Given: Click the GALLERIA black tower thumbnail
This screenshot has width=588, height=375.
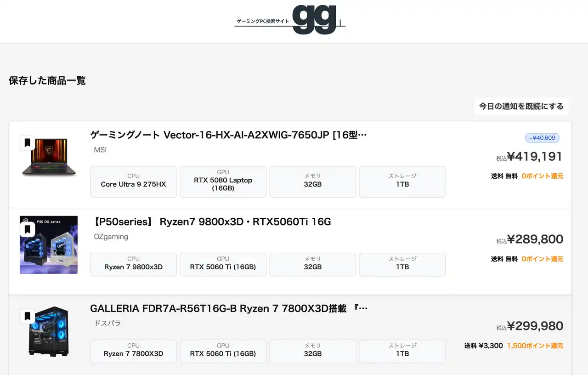Looking at the screenshot, I should pos(49,331).
